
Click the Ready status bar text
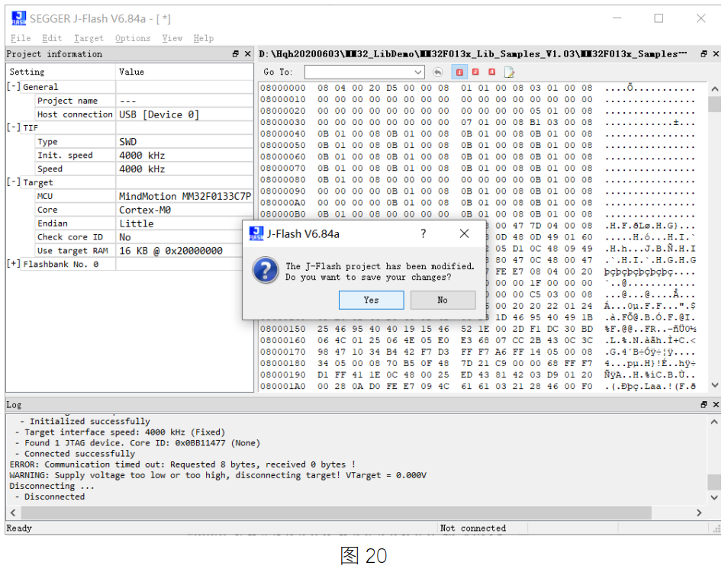click(x=18, y=528)
